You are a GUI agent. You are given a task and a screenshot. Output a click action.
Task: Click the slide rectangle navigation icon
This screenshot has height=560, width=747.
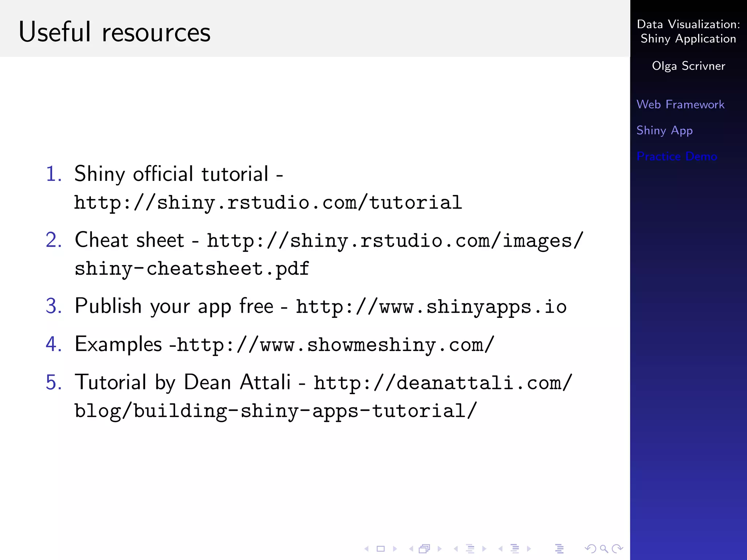pyautogui.click(x=381, y=549)
